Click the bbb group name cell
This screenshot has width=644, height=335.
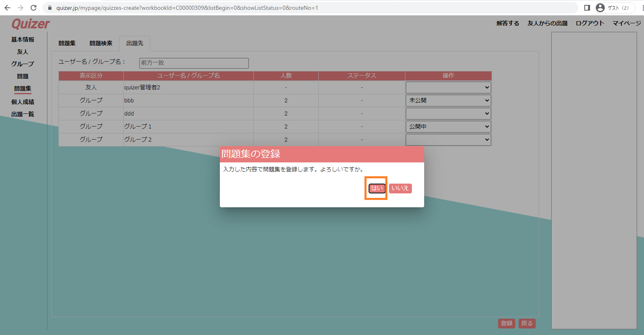click(x=188, y=100)
